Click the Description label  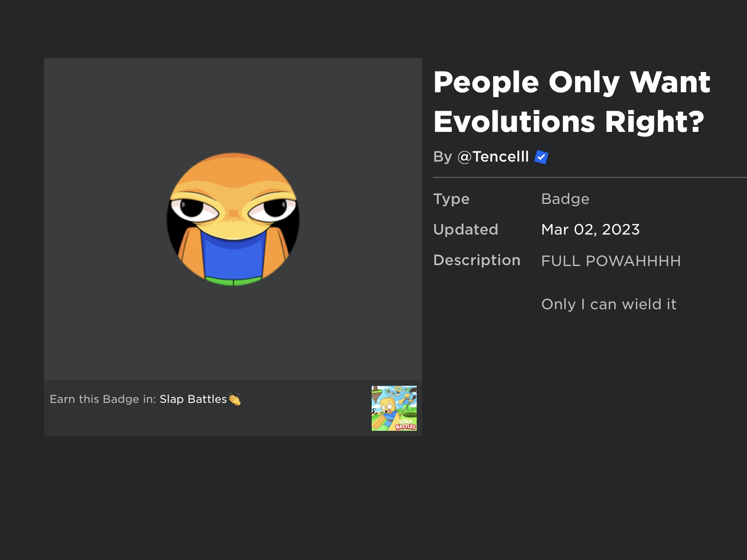(477, 260)
